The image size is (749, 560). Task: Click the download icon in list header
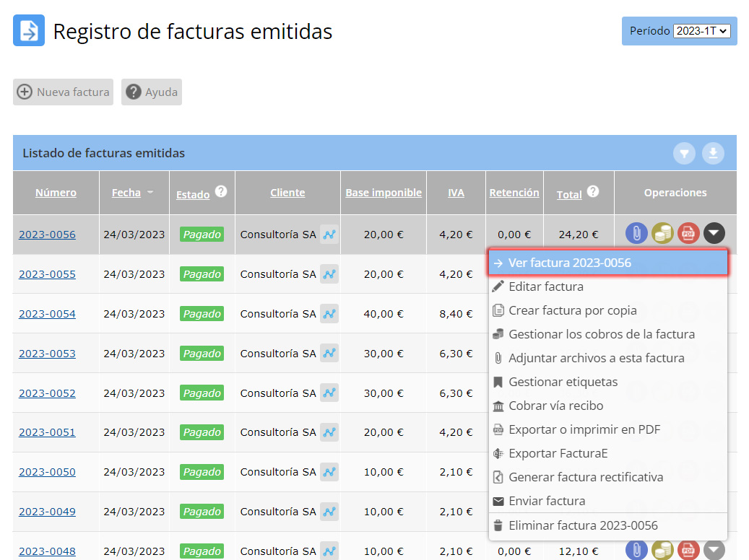[713, 153]
